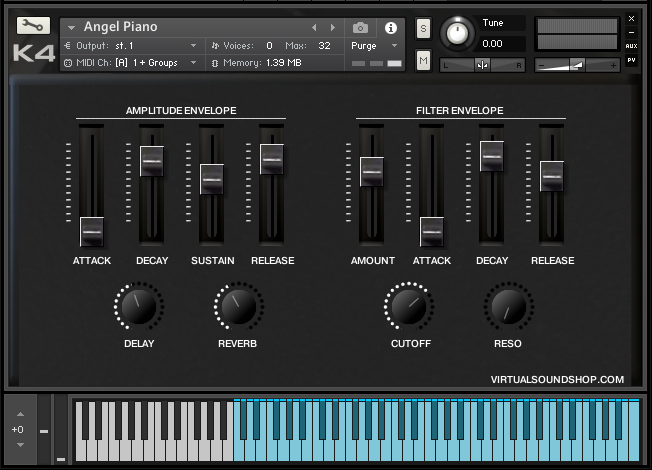Click the VIRTUALSOUNDSHOP.COM link
The image size is (652, 470).
[557, 379]
